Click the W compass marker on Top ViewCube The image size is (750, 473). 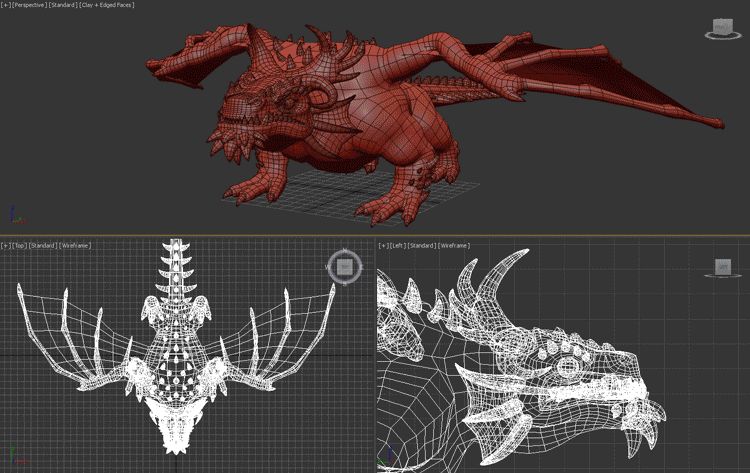(x=328, y=267)
